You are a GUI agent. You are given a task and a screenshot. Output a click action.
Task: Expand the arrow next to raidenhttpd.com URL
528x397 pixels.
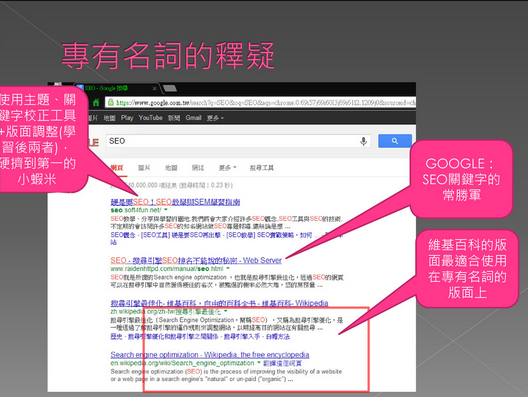point(228,268)
